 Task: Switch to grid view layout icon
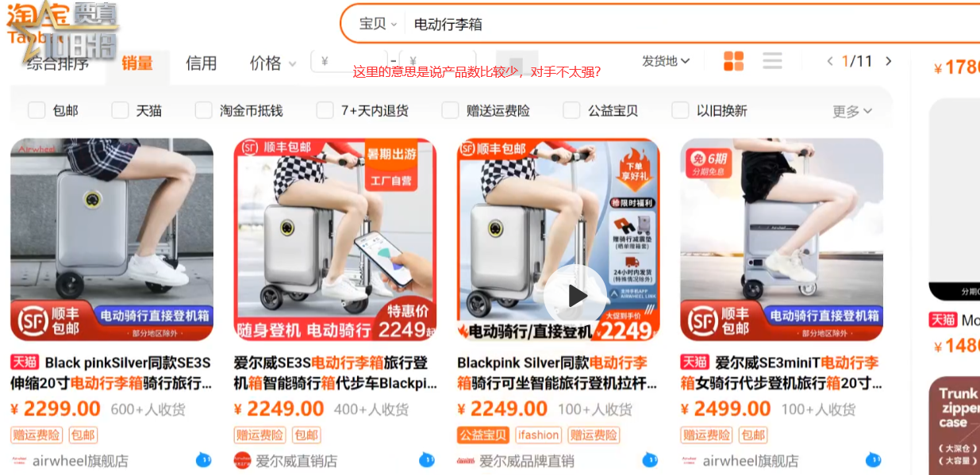[x=734, y=61]
